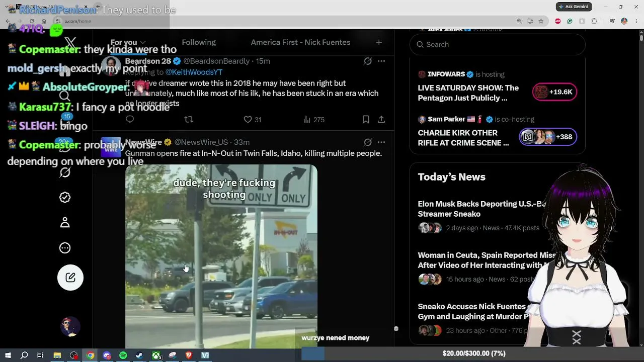Open LIVE SATURDAY SHOW space title
This screenshot has height=362, width=644.
coord(468,93)
